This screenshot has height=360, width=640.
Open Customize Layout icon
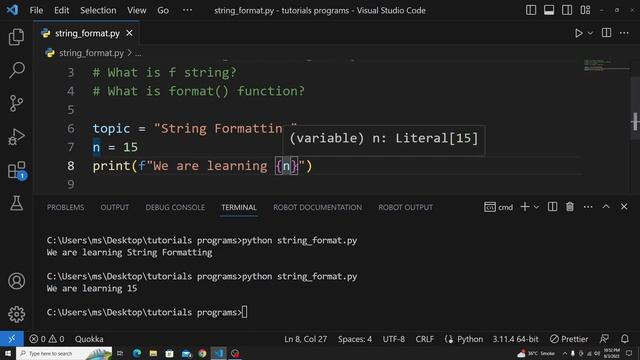[585, 10]
